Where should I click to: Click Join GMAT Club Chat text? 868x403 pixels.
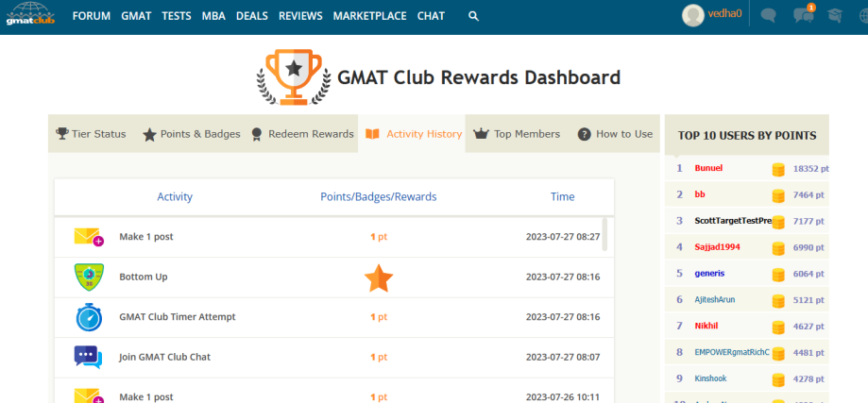click(x=165, y=357)
